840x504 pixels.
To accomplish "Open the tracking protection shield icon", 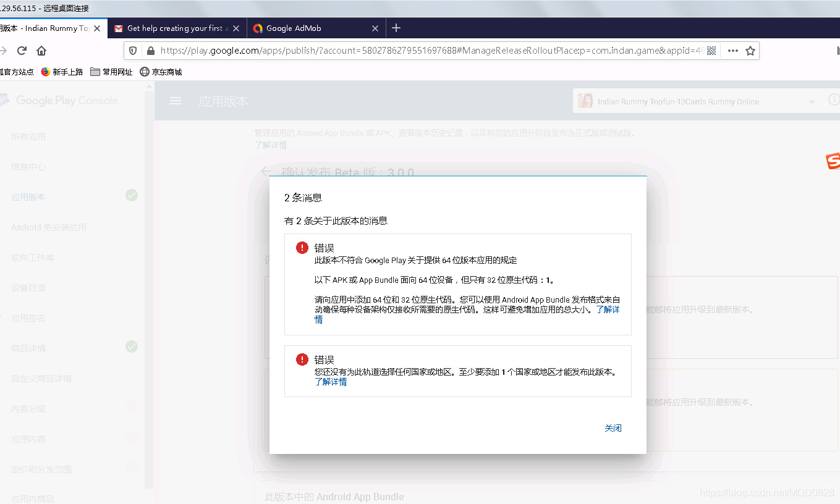I will click(133, 51).
